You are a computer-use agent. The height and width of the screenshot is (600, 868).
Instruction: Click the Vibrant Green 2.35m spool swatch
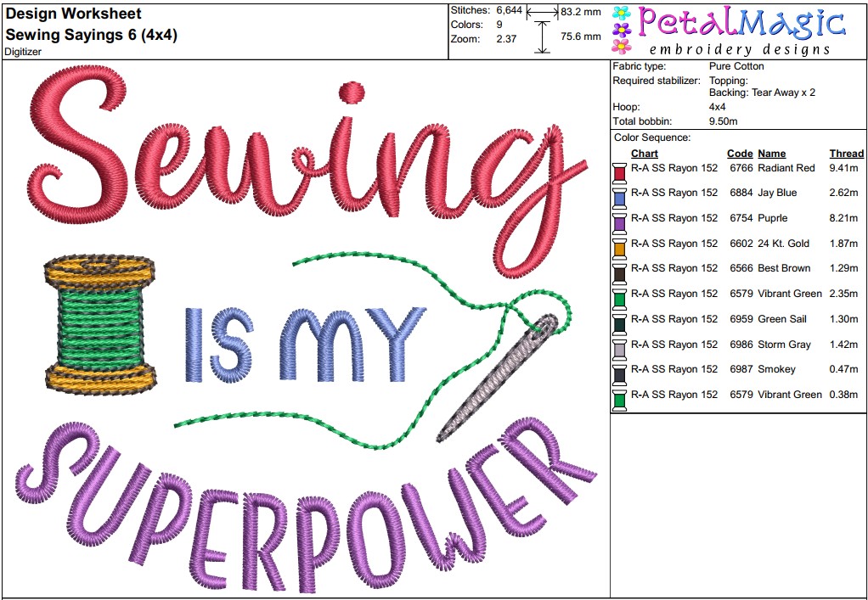pyautogui.click(x=619, y=299)
